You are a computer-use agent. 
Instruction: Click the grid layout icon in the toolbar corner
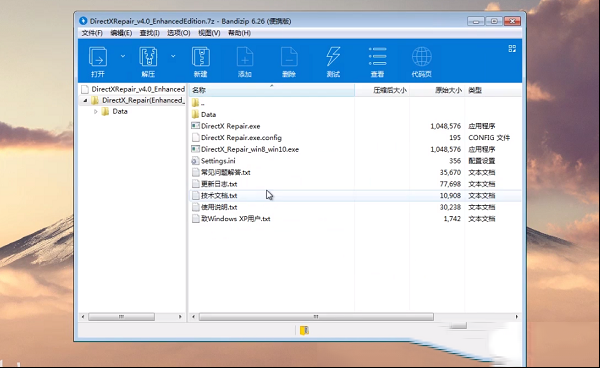point(512,49)
